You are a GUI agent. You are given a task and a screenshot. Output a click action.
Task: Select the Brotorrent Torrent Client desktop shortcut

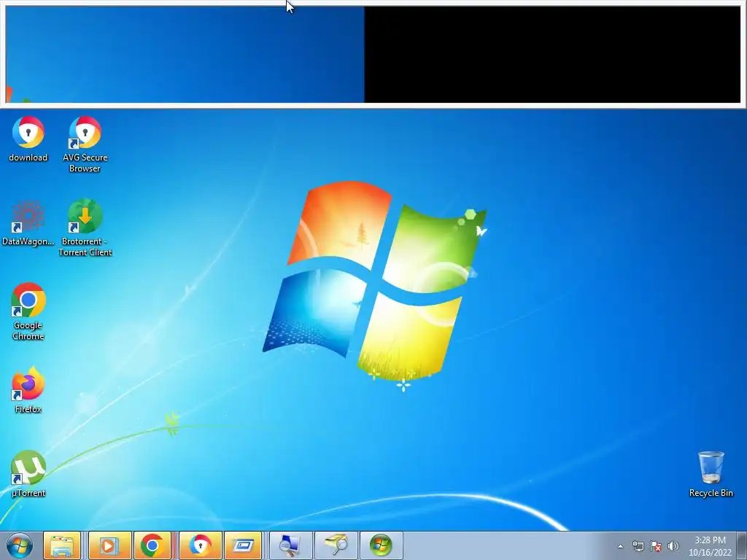85,228
